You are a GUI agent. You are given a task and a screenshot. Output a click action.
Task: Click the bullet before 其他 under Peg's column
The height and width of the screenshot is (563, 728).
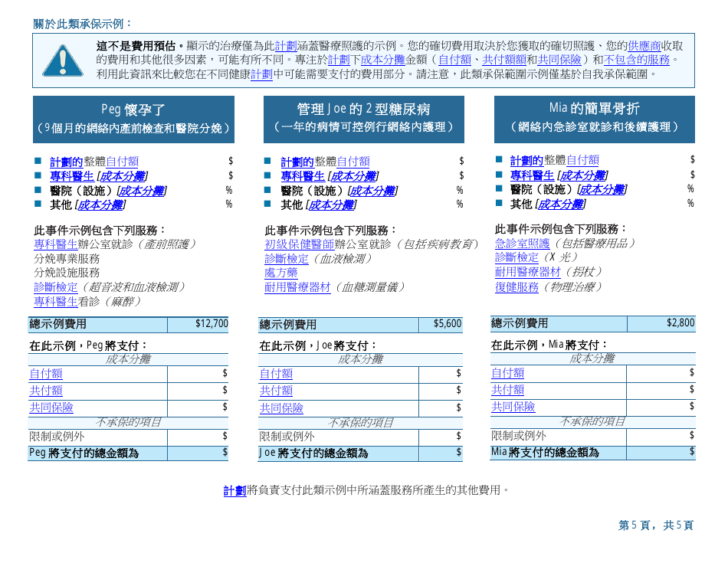tap(38, 205)
